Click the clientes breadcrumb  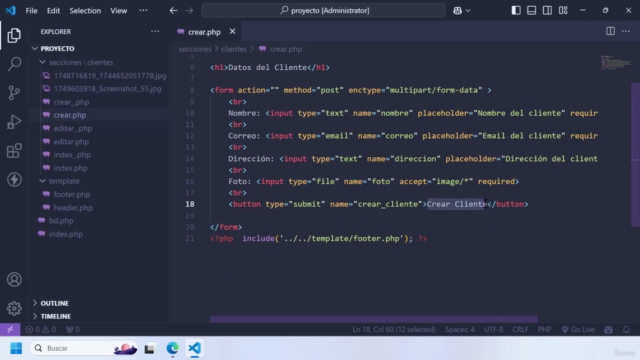click(234, 49)
